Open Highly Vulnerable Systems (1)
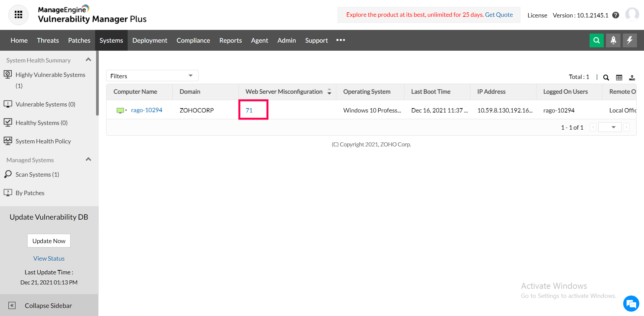This screenshot has height=316, width=644. (50, 80)
